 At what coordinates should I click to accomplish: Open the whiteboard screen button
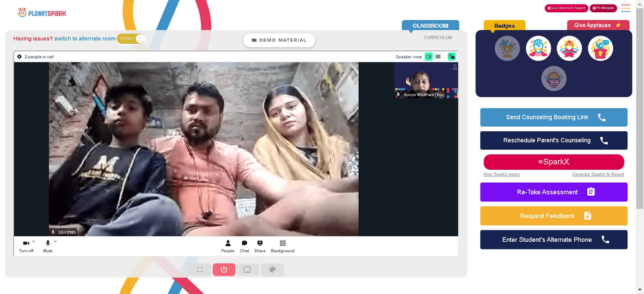click(x=248, y=270)
